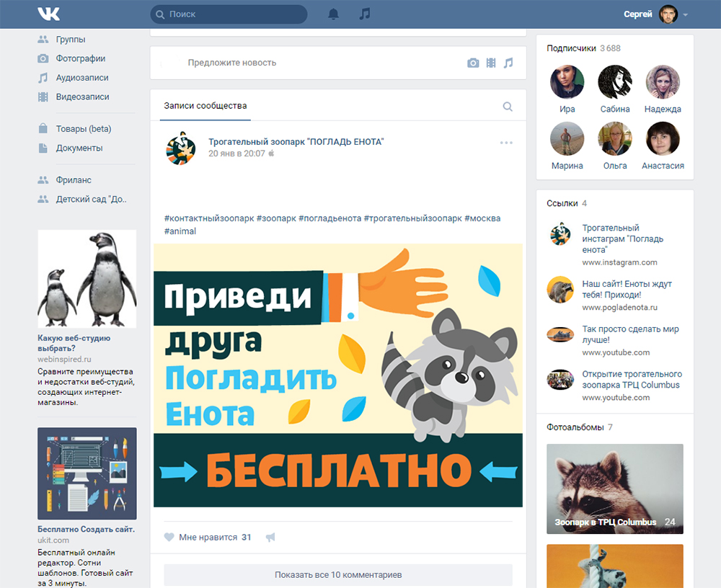Open ad Бесплатно Создать сайт link
Image resolution: width=721 pixels, height=588 pixels.
pyautogui.click(x=86, y=529)
